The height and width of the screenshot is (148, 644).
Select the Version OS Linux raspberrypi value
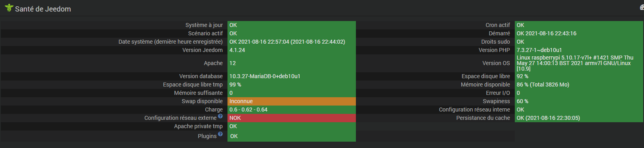tap(579, 63)
